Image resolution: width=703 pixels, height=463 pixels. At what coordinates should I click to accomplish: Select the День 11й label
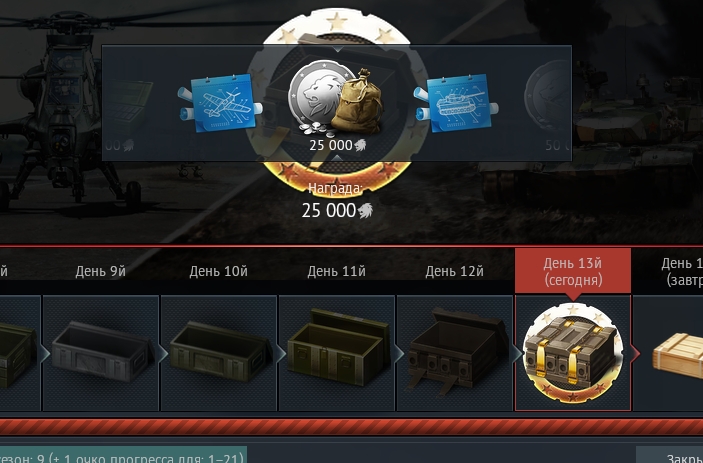click(x=336, y=271)
